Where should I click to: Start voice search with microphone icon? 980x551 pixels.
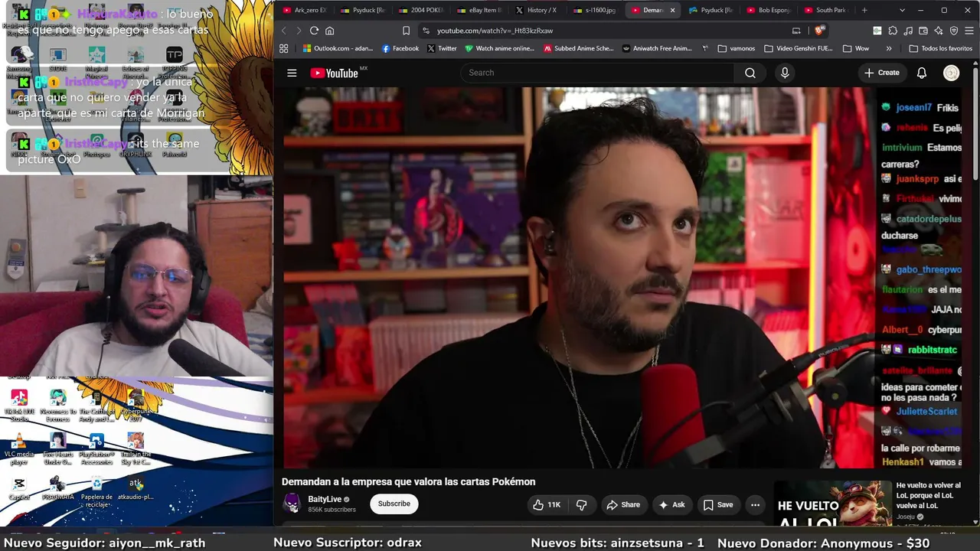785,73
